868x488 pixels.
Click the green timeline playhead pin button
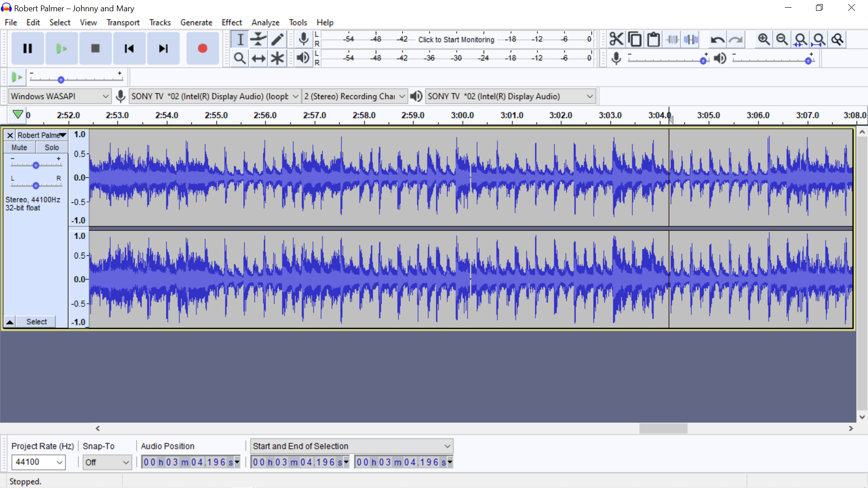tap(18, 115)
